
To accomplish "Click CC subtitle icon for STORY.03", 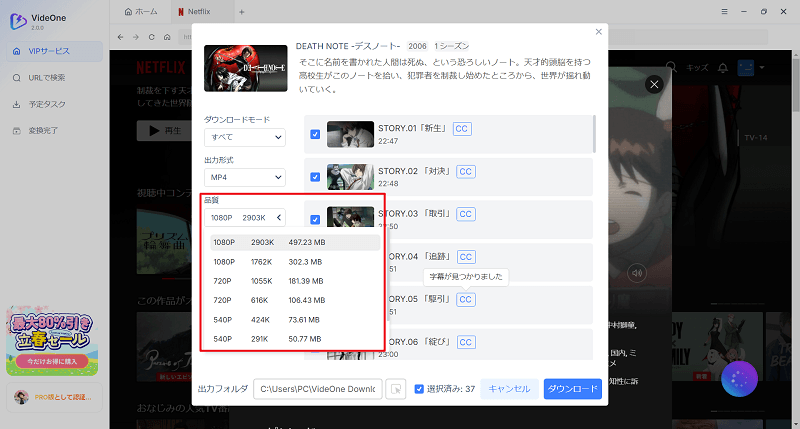I will pyautogui.click(x=466, y=214).
